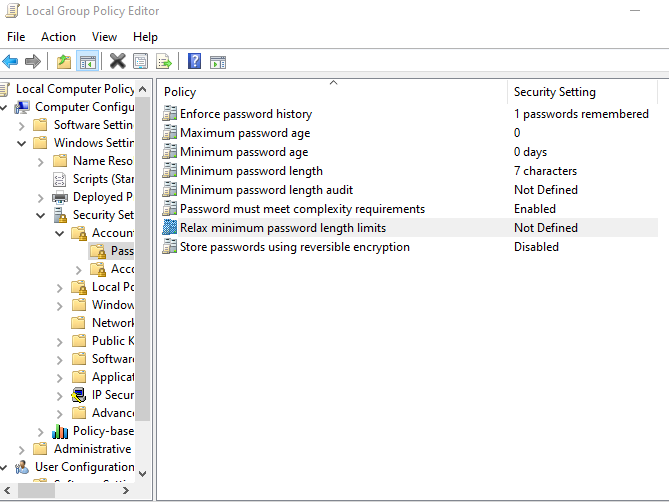The height and width of the screenshot is (502, 669).
Task: Select the Enforce password history row
Action: coord(410,114)
